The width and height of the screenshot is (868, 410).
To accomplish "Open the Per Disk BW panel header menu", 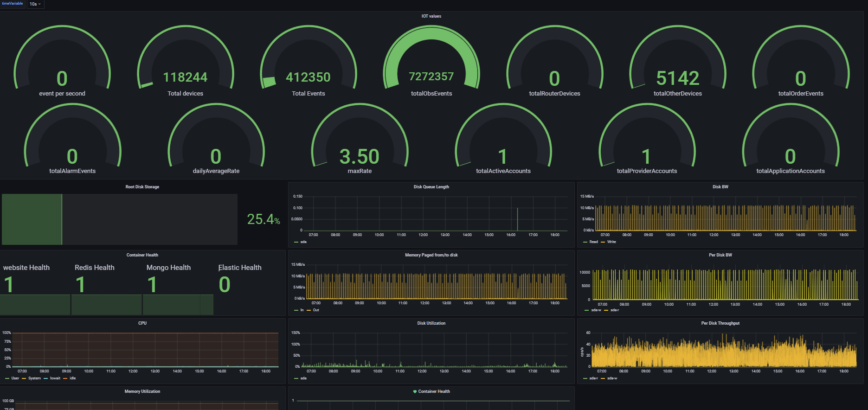I will click(720, 255).
